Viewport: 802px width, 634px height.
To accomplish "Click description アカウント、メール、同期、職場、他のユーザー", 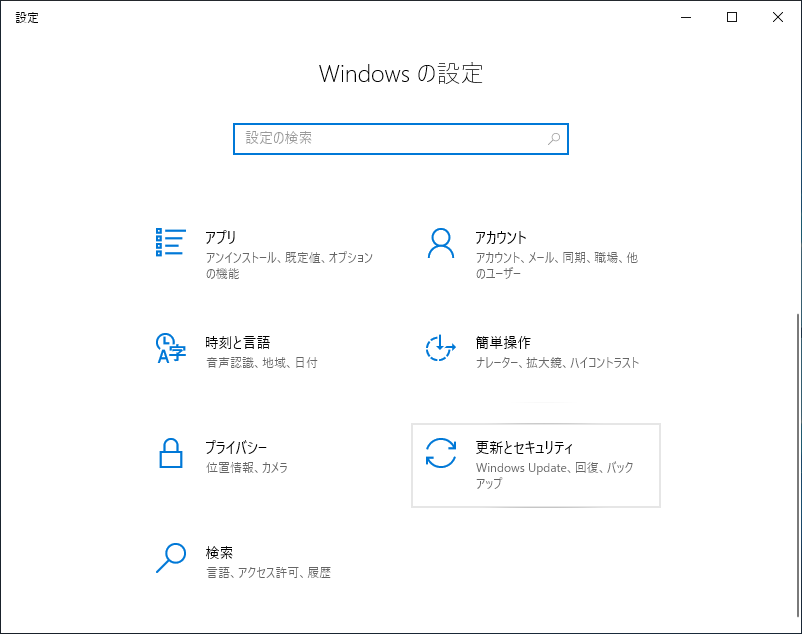I will coord(556,265).
